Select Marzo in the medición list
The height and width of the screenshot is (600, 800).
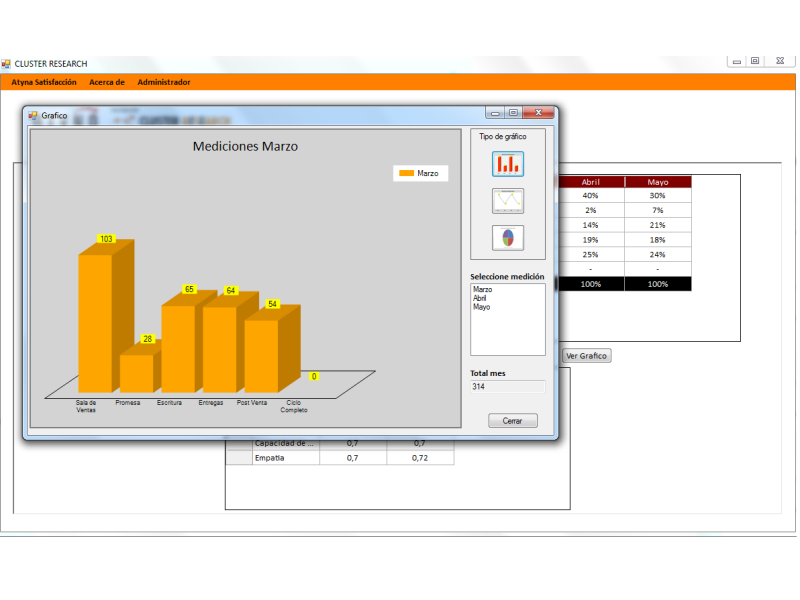(483, 290)
